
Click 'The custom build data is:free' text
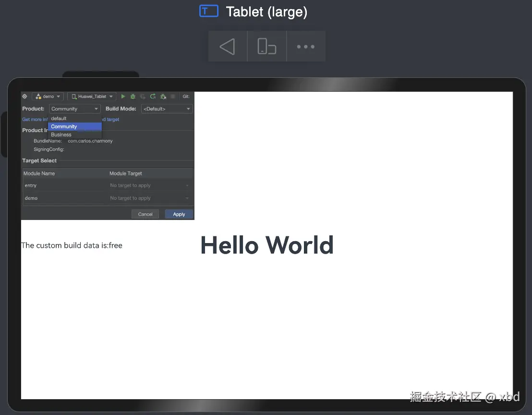click(72, 245)
